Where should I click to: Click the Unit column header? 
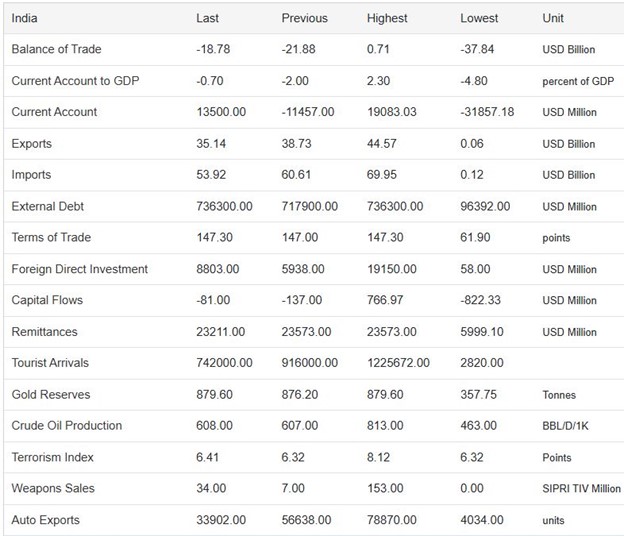(x=553, y=18)
